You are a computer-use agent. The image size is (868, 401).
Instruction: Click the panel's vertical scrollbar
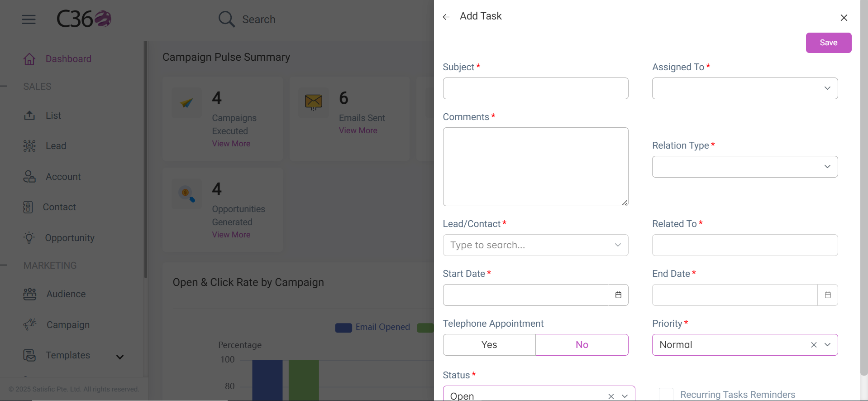coord(863,188)
